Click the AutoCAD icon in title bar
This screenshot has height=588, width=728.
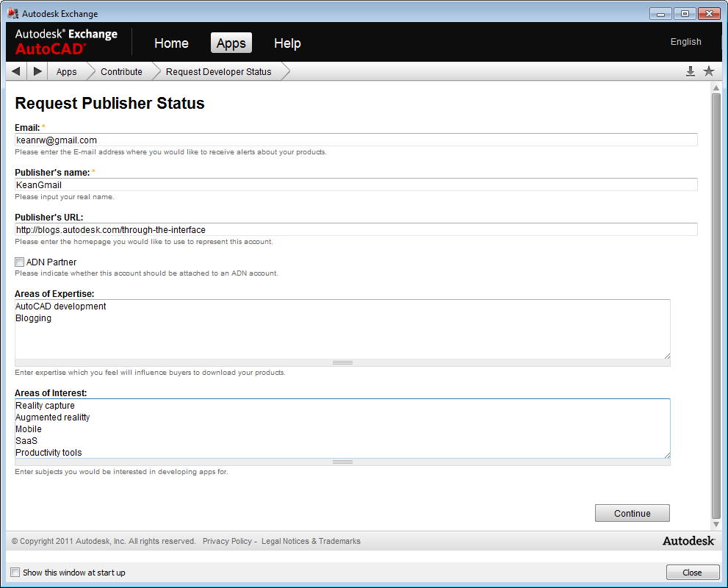pyautogui.click(x=12, y=13)
